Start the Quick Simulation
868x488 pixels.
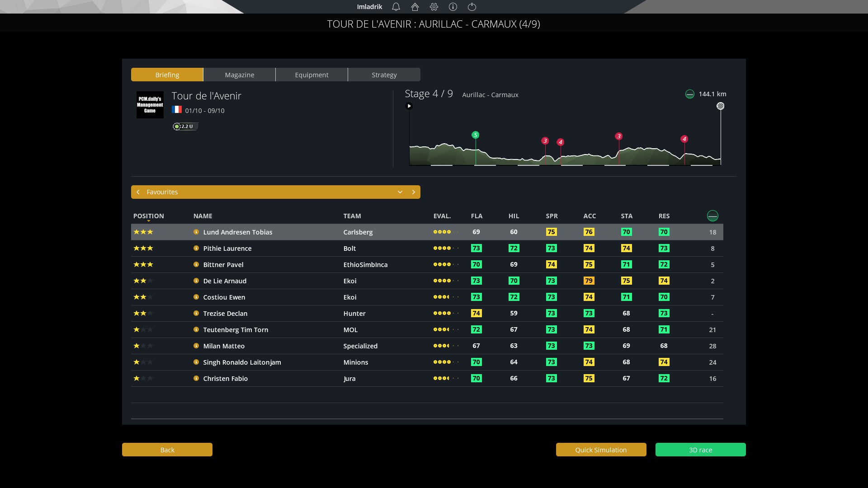click(601, 450)
